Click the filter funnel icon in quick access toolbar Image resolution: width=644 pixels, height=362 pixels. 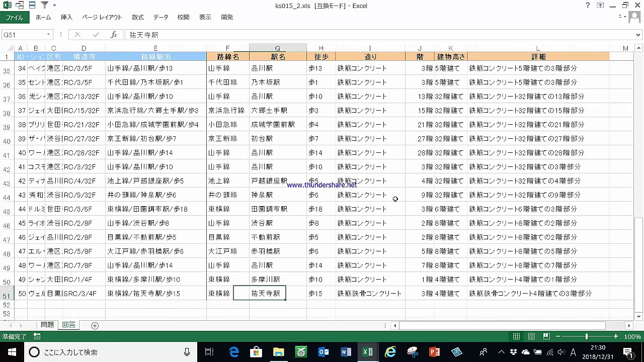click(x=44, y=6)
